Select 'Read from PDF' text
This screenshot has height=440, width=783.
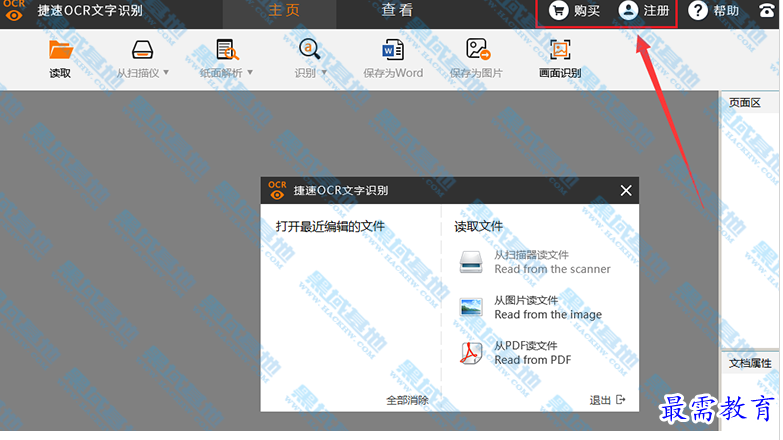[x=532, y=360]
